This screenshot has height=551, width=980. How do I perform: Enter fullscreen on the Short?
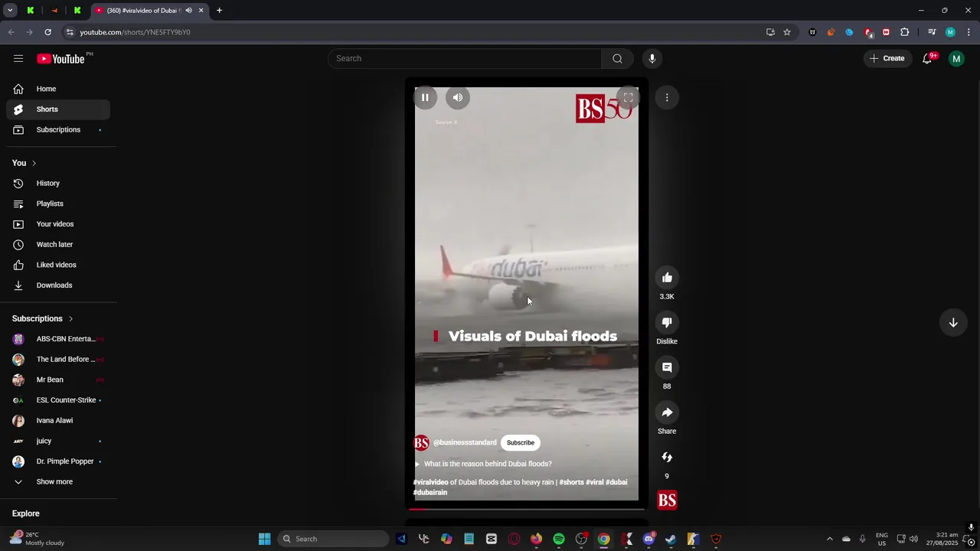pos(628,97)
